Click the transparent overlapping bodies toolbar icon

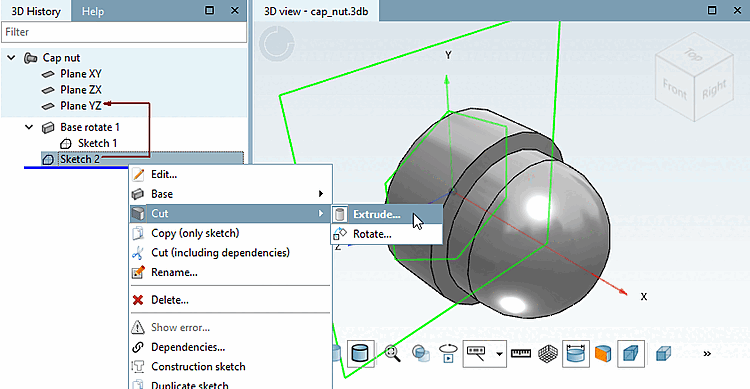click(420, 354)
